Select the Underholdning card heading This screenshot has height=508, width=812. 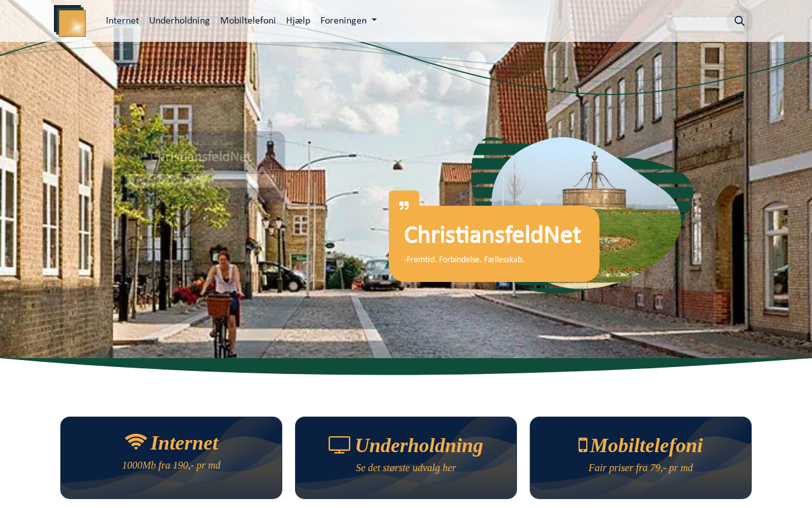tap(419, 445)
